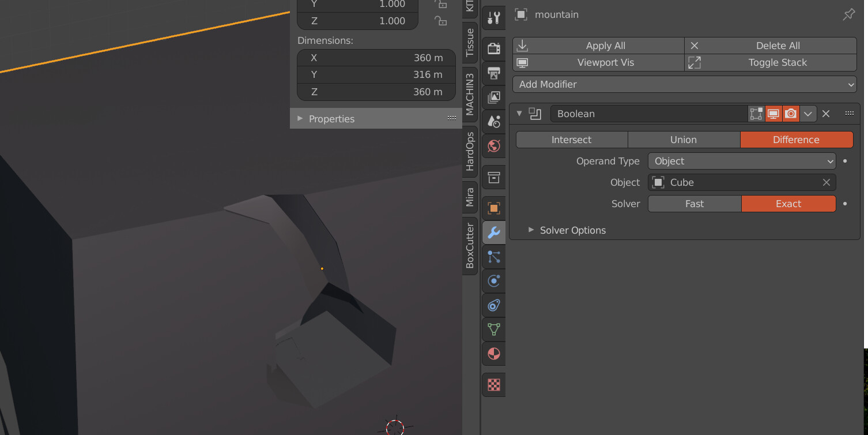
Task: Select the Render Properties tab
Action: pyautogui.click(x=493, y=48)
